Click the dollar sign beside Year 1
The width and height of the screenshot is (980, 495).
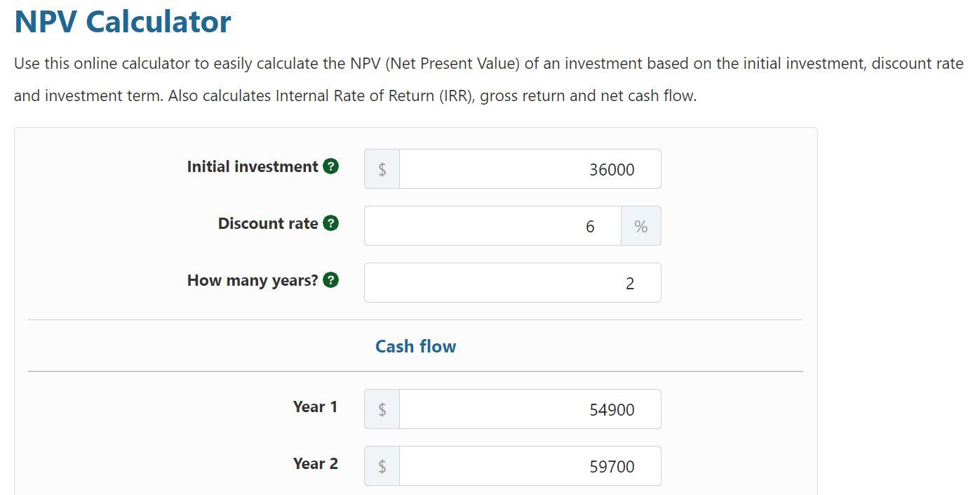tap(381, 409)
